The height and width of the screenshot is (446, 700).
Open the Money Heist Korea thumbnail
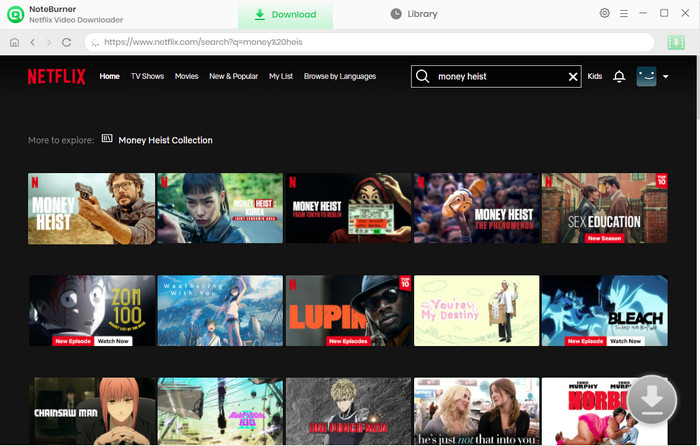(x=220, y=208)
